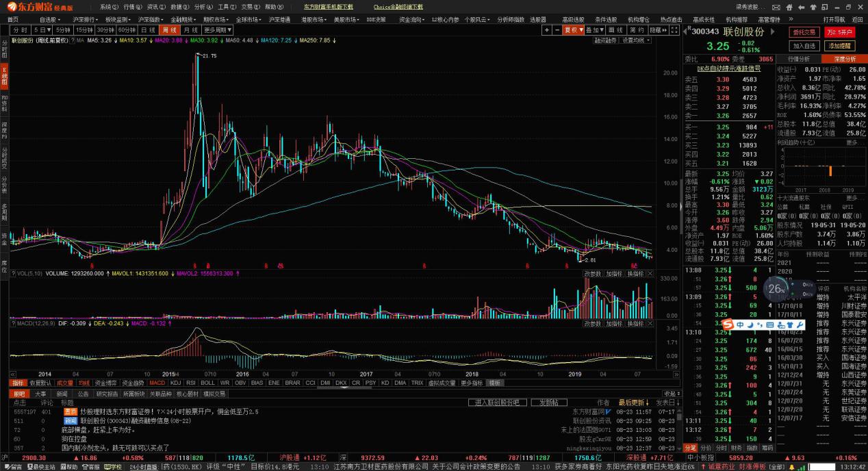Screen dimensions: 868x471
Task: Open the 叠加 dropdown
Action: click(595, 30)
